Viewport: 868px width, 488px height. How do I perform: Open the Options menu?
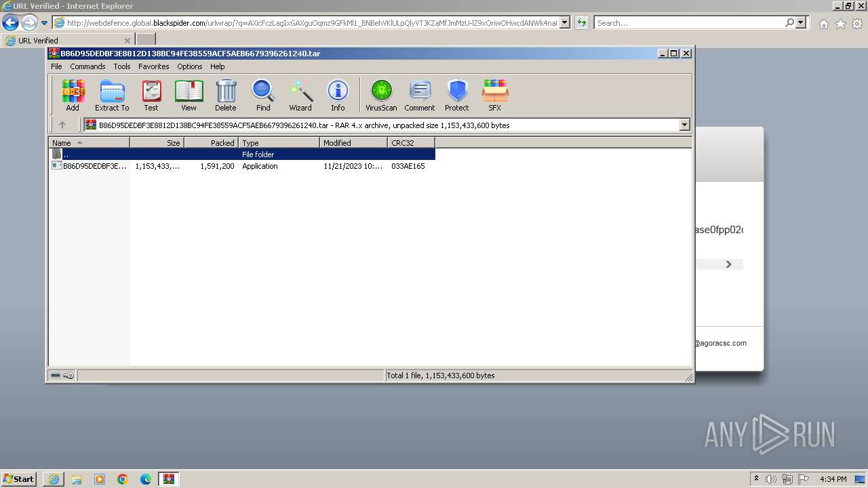tap(190, 66)
